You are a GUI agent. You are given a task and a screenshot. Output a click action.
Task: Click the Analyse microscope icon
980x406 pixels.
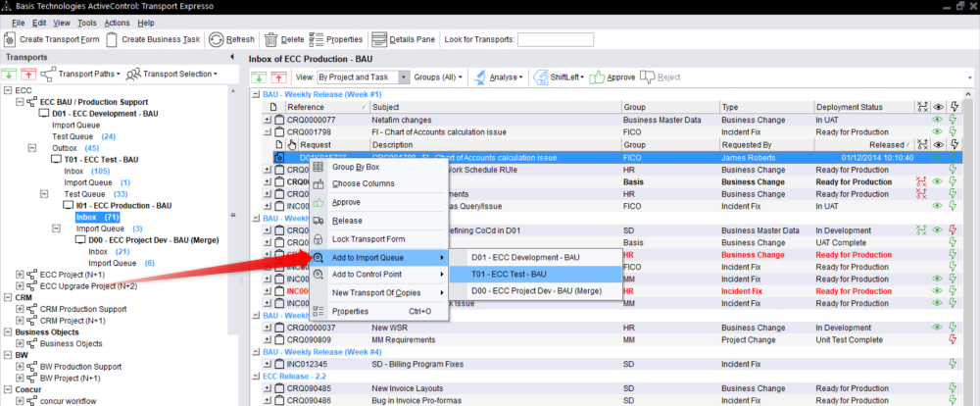pos(480,76)
